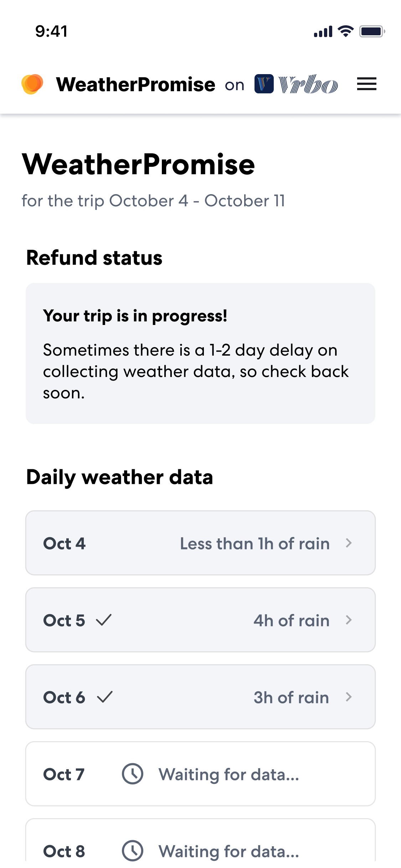The width and height of the screenshot is (401, 868).
Task: Tap the battery icon in status bar
Action: 371,31
